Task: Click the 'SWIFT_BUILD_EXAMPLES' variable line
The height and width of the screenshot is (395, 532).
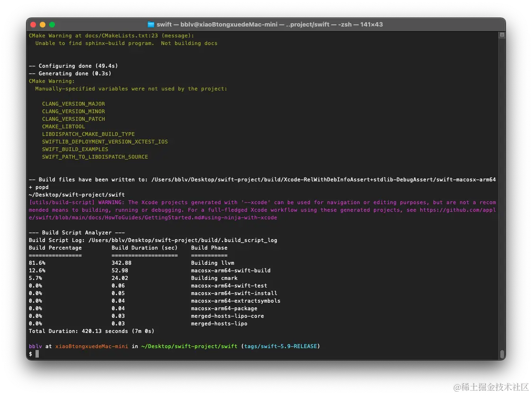Action: click(x=75, y=149)
